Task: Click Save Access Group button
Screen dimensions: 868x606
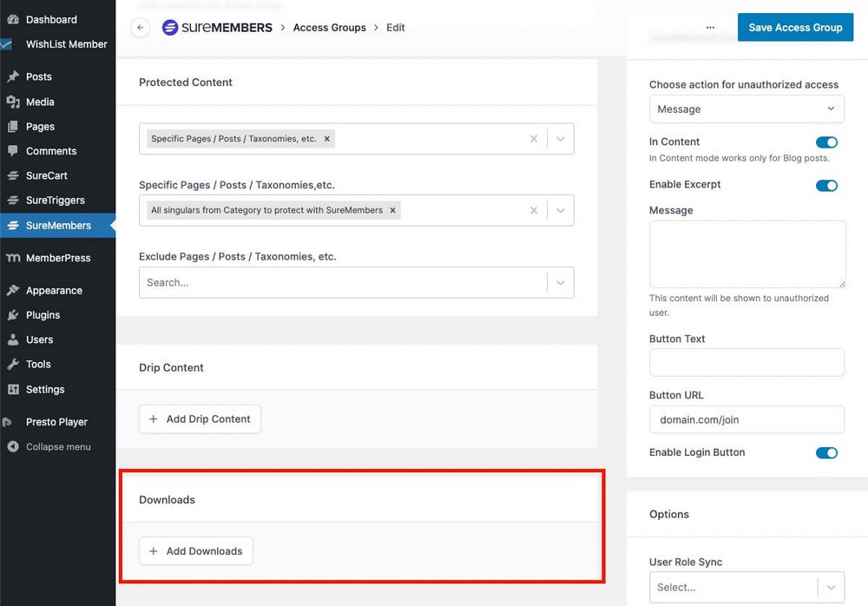Action: 795,27
